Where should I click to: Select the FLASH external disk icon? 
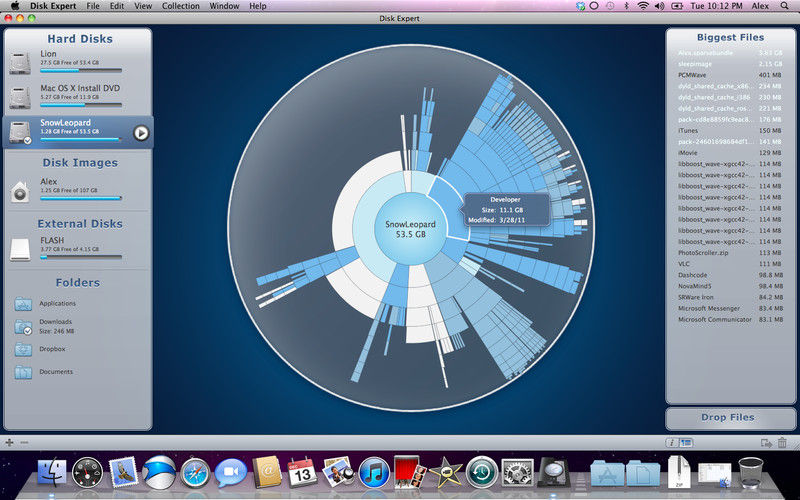coord(20,249)
